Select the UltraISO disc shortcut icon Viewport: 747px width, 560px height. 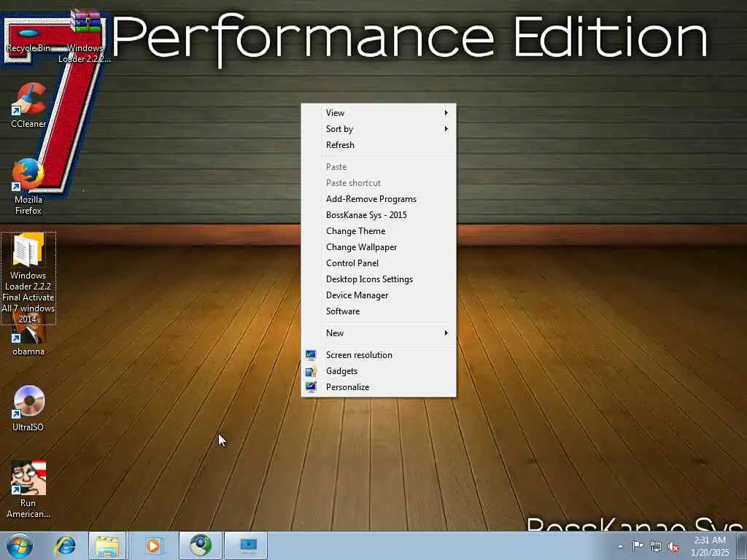(28, 408)
